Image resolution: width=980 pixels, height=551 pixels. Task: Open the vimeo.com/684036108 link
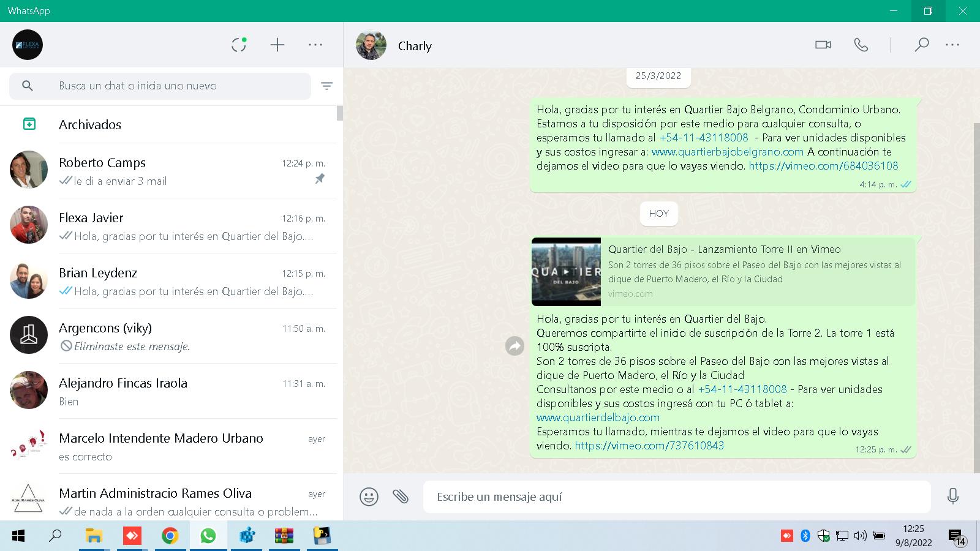823,166
